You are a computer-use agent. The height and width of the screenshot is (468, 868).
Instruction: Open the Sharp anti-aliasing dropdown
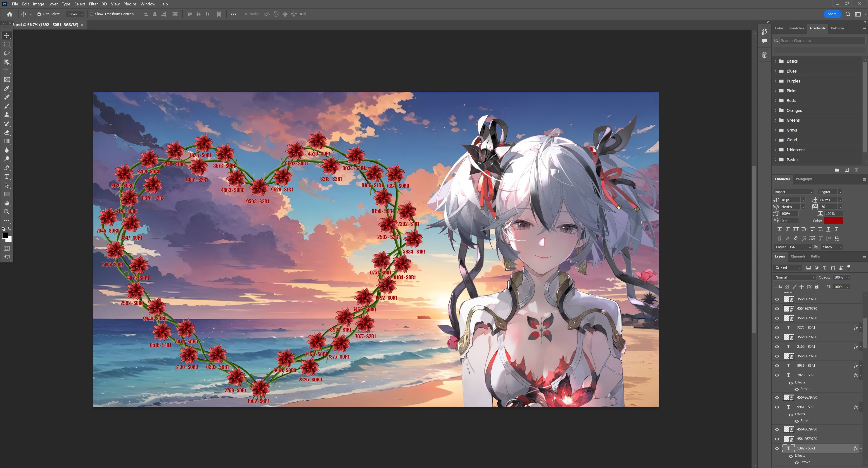point(831,247)
